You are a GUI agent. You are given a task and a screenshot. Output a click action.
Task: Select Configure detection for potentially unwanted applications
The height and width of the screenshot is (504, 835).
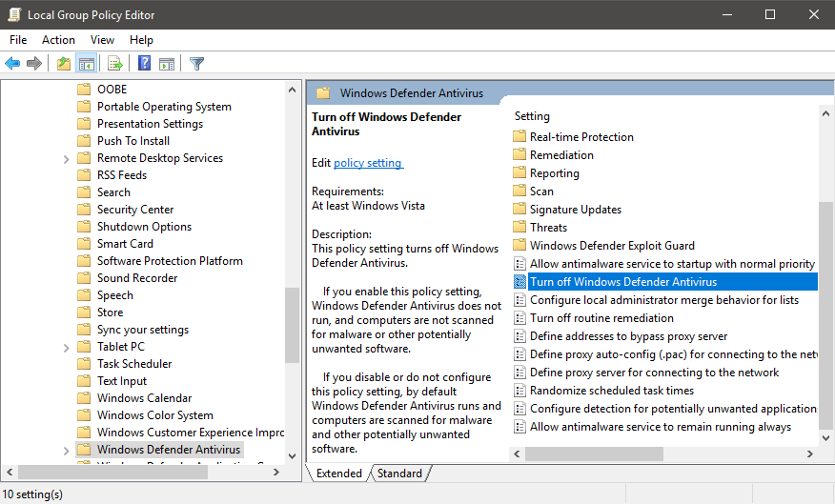click(x=665, y=408)
